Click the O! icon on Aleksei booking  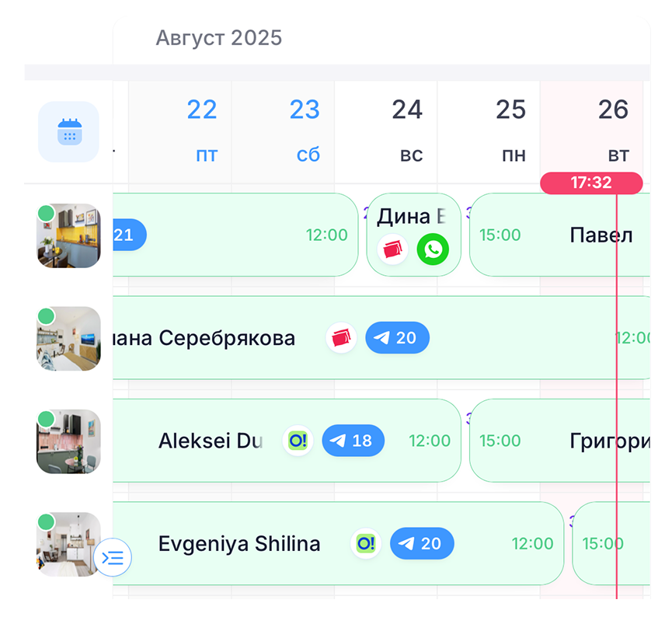pos(298,441)
